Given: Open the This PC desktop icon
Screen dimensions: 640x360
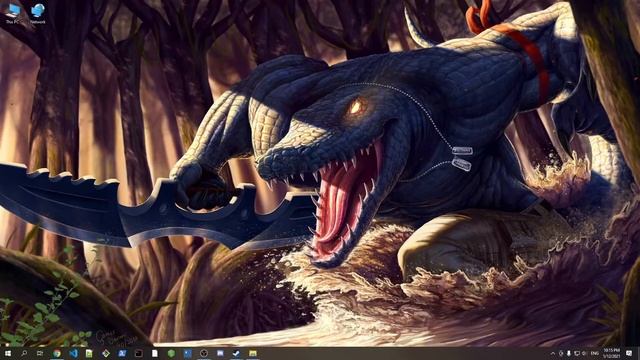Looking at the screenshot, I should click(x=13, y=13).
